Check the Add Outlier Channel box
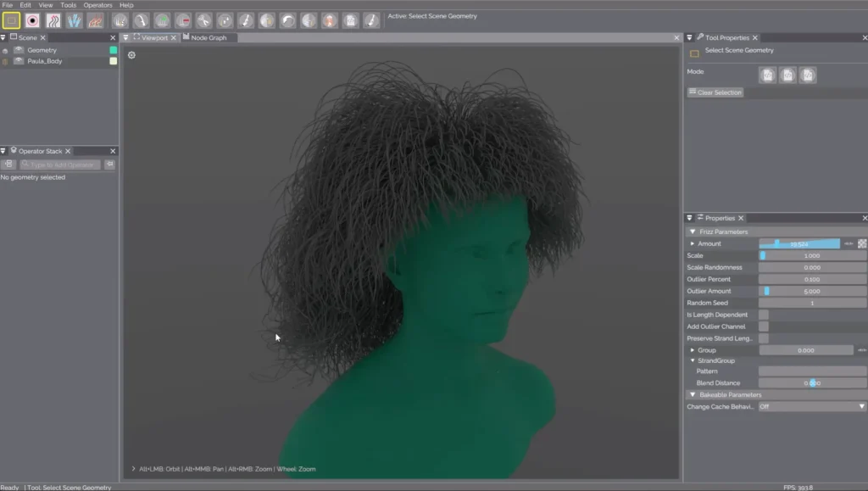This screenshot has width=868, height=491. click(764, 326)
